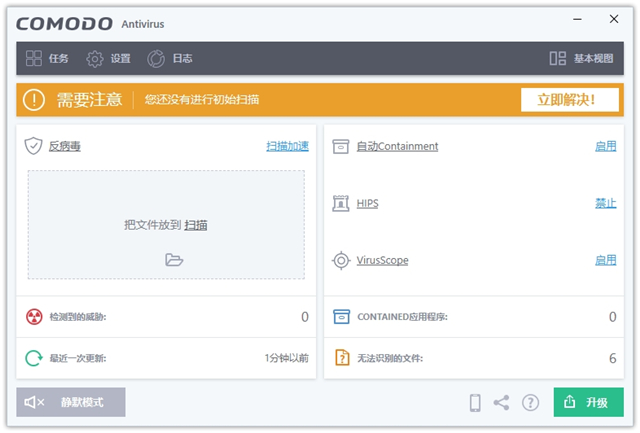Open the 自动Containment link
This screenshot has width=640, height=433.
coord(397,146)
